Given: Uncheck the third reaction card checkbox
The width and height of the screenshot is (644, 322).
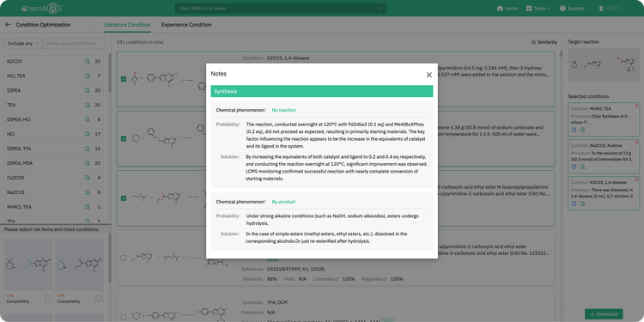Looking at the screenshot, I should coord(124,198).
